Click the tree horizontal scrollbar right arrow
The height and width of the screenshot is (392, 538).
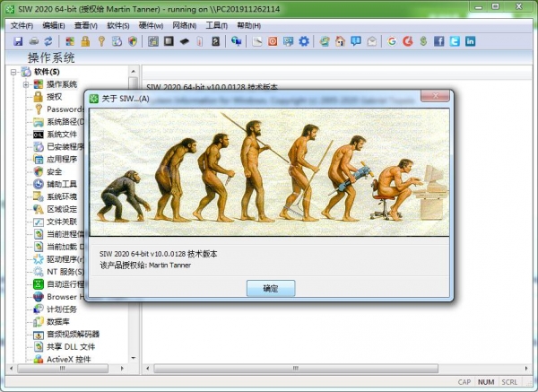[x=122, y=369]
